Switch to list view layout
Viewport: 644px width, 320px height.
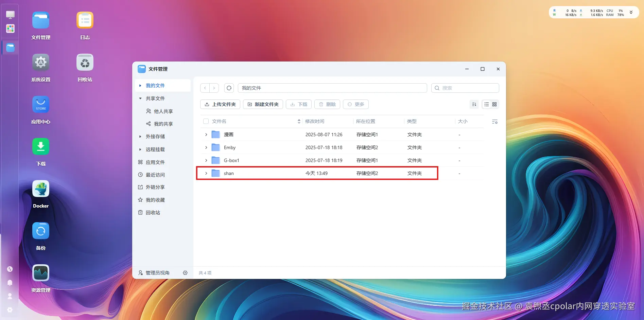coord(487,104)
